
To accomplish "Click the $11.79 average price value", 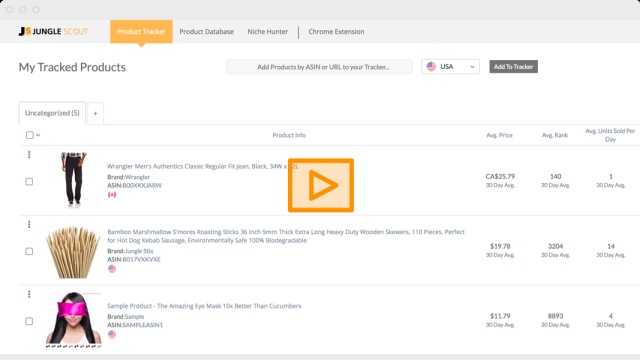I will tap(500, 316).
